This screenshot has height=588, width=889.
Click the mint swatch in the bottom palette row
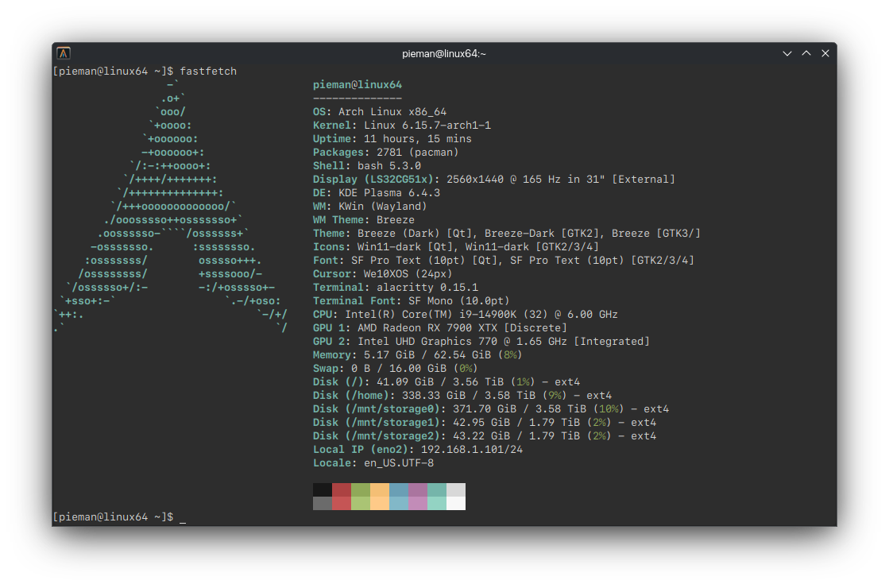pyautogui.click(x=437, y=504)
